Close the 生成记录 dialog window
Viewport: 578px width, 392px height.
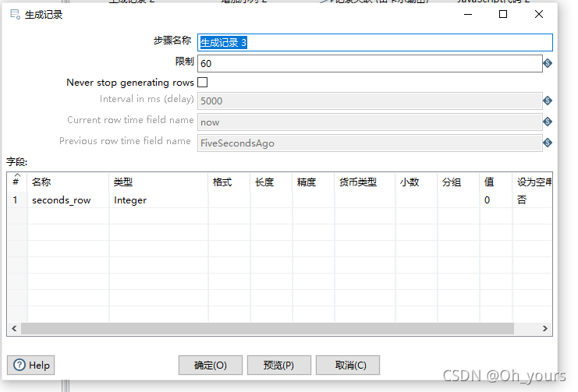tap(538, 14)
